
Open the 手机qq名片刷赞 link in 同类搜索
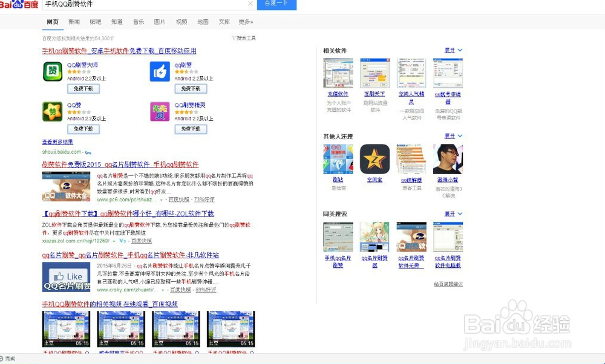point(338,261)
